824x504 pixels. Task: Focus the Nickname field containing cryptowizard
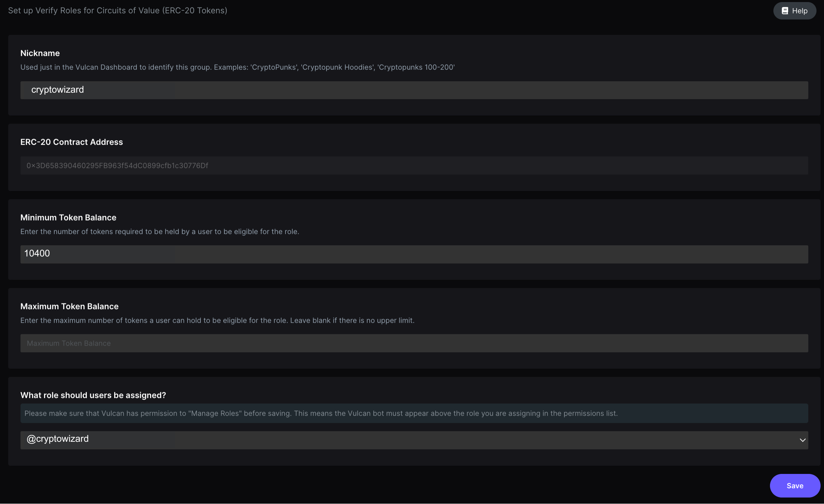coord(414,90)
